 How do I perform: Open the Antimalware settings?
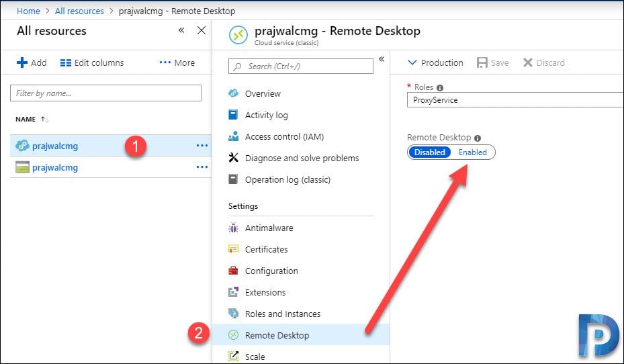269,228
